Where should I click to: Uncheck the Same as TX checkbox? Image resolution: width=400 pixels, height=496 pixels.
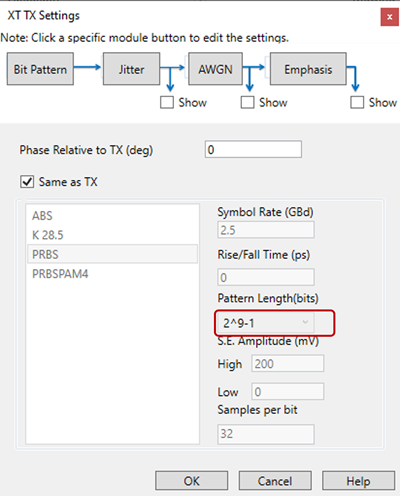point(27,182)
